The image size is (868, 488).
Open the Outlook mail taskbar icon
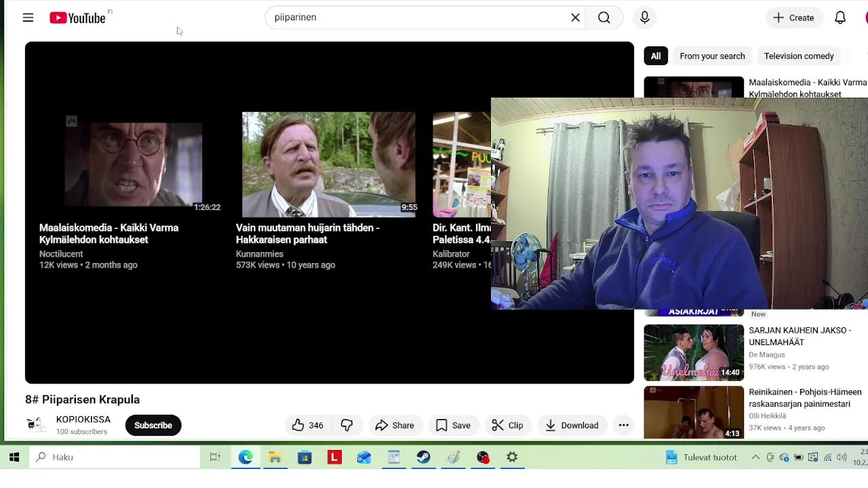(x=364, y=457)
